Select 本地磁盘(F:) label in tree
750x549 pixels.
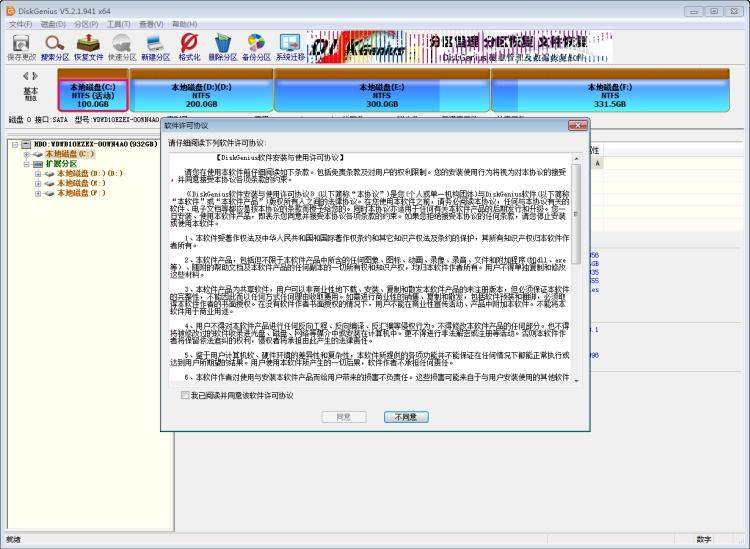[x=81, y=194]
